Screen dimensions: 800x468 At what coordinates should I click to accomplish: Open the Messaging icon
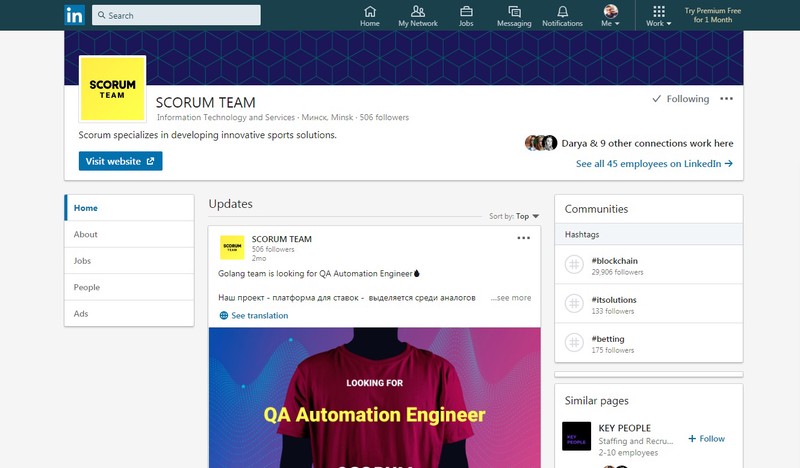[x=514, y=16]
